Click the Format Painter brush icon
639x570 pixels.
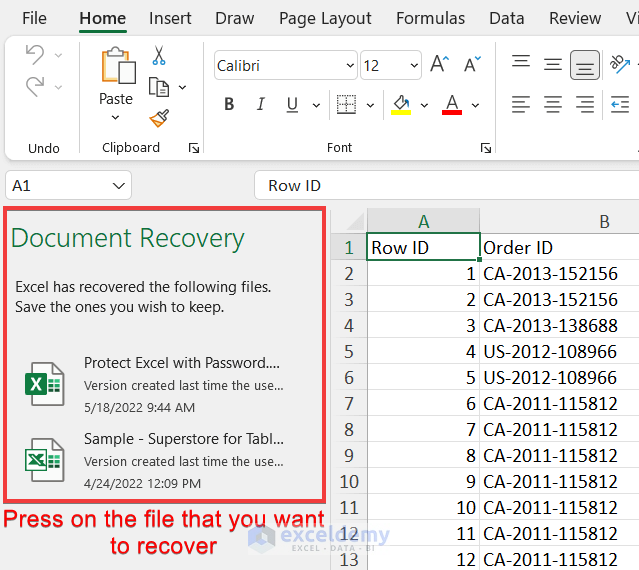159,118
